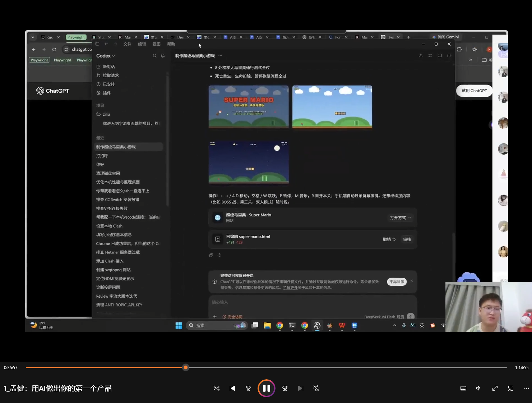Toggle the loop setting in the player
The height and width of the screenshot is (403, 532).
coord(316,388)
